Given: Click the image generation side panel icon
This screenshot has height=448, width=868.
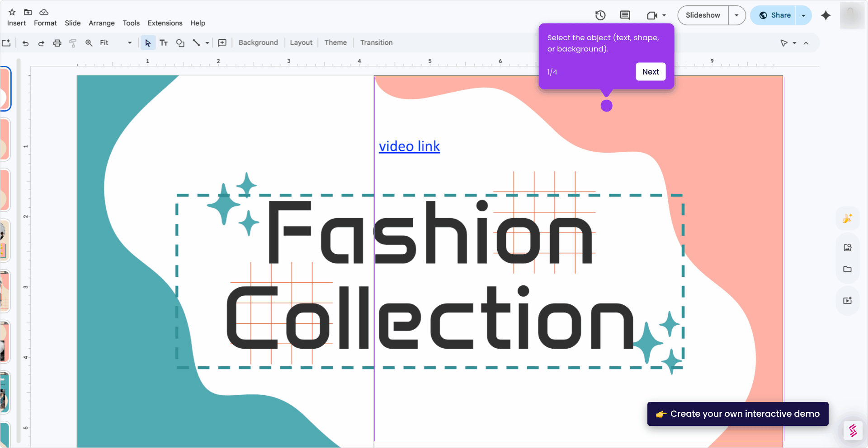Looking at the screenshot, I should [848, 247].
